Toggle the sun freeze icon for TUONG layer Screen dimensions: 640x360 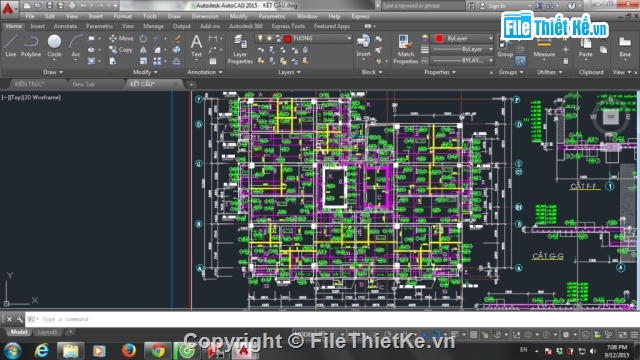coord(269,38)
